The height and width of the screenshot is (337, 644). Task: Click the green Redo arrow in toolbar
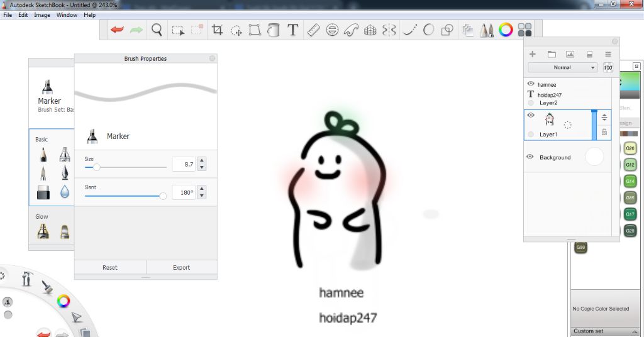(136, 30)
